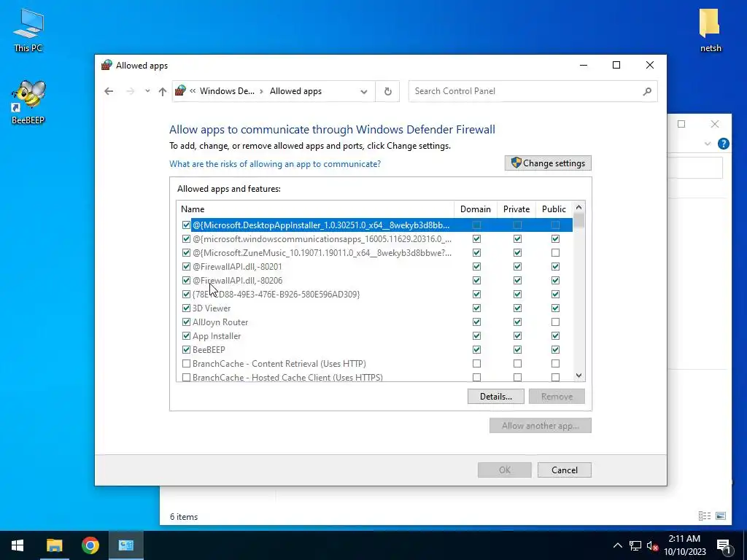747x560 pixels.
Task: Open the Windows Start menu
Action: [18, 545]
